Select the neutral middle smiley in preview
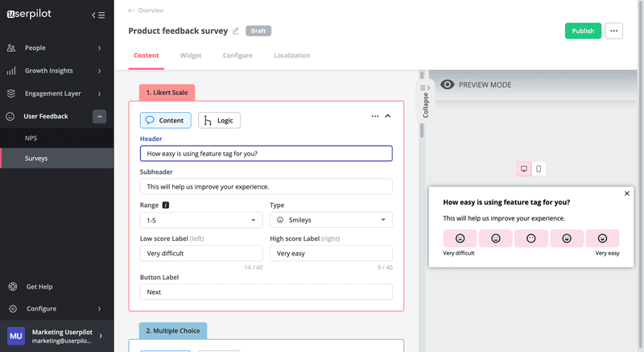The width and height of the screenshot is (644, 352). click(531, 238)
